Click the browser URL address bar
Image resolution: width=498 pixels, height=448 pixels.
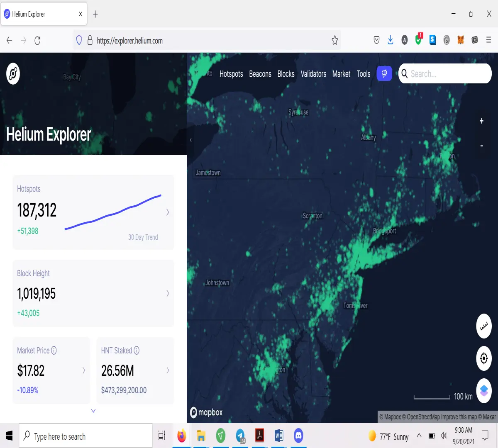click(207, 40)
